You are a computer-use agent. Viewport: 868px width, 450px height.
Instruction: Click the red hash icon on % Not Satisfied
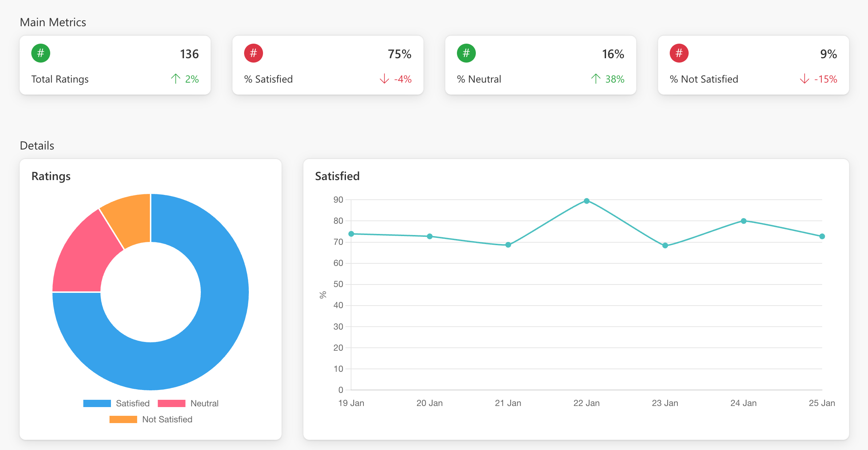tap(679, 53)
